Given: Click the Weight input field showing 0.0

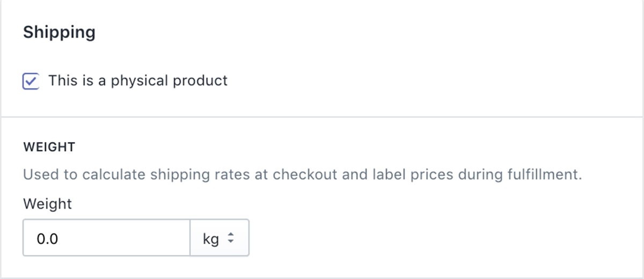Looking at the screenshot, I should [106, 238].
